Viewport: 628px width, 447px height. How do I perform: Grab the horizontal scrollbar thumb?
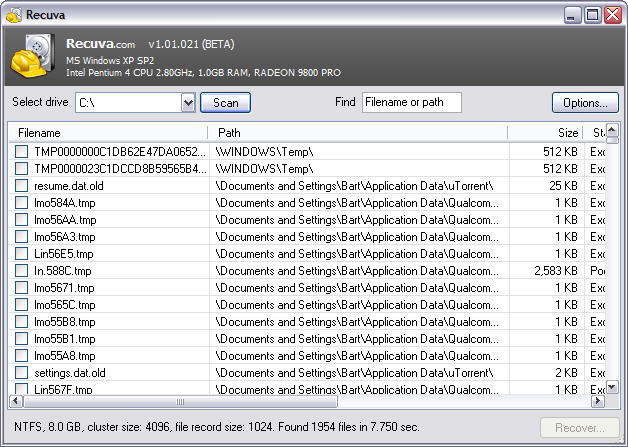180,401
